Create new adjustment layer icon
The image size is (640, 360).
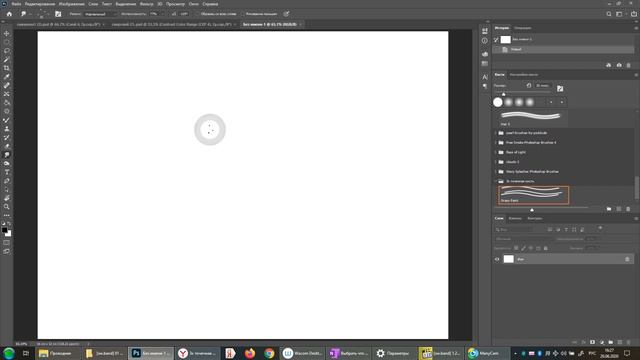(602, 342)
